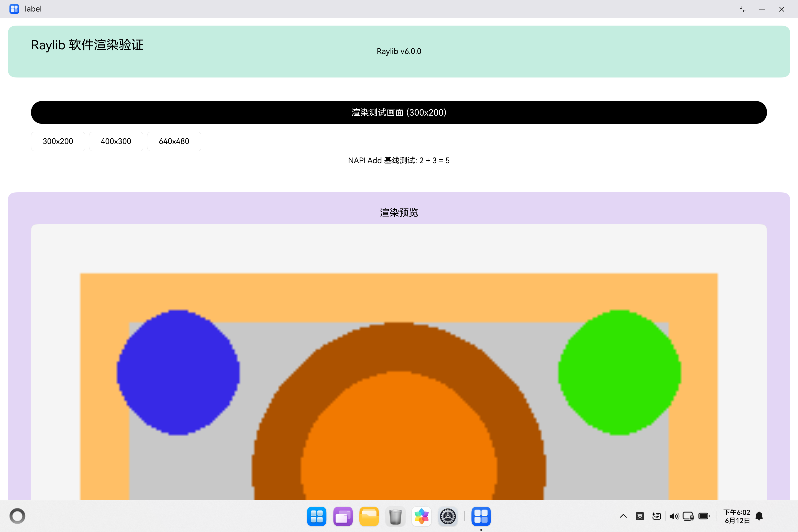
Task: Click the 渲染测试画面 (300x200) render button
Action: 399,112
